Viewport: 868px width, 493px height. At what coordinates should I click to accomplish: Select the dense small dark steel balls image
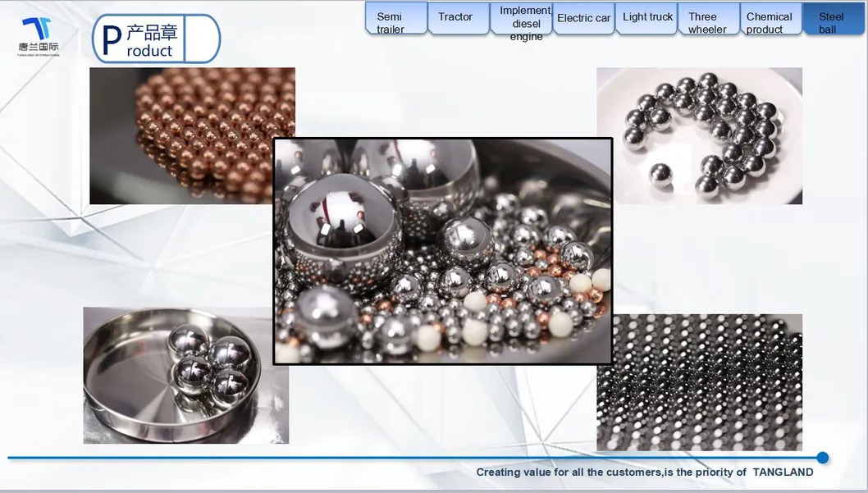699,382
